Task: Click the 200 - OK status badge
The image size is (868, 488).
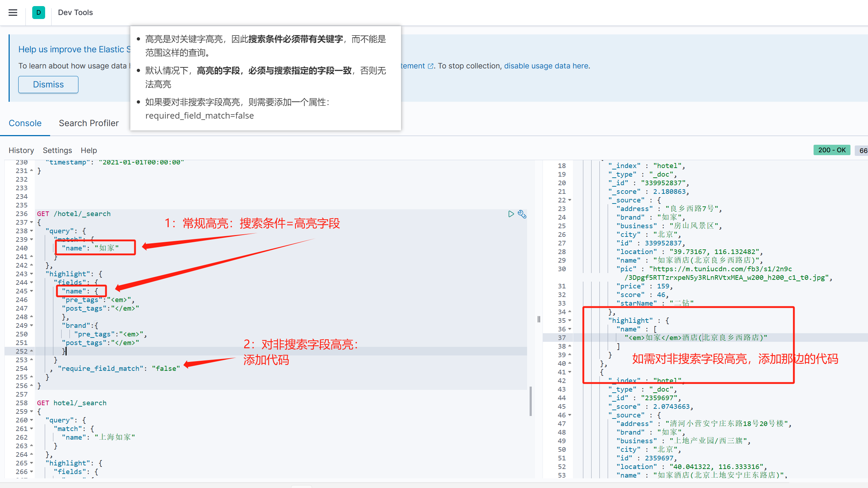Action: tap(831, 150)
